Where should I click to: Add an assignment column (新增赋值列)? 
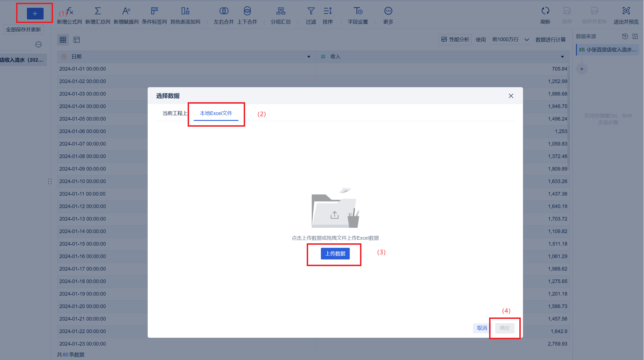point(126,16)
